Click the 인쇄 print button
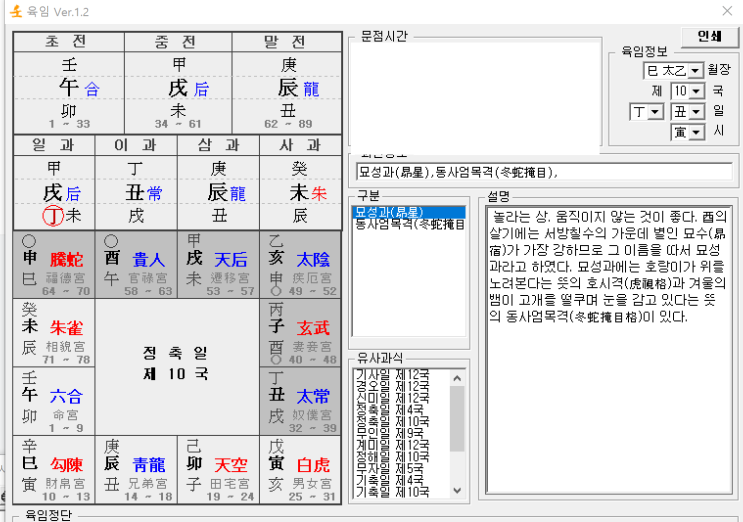Viewport: 743px width, 522px height. 709,37
